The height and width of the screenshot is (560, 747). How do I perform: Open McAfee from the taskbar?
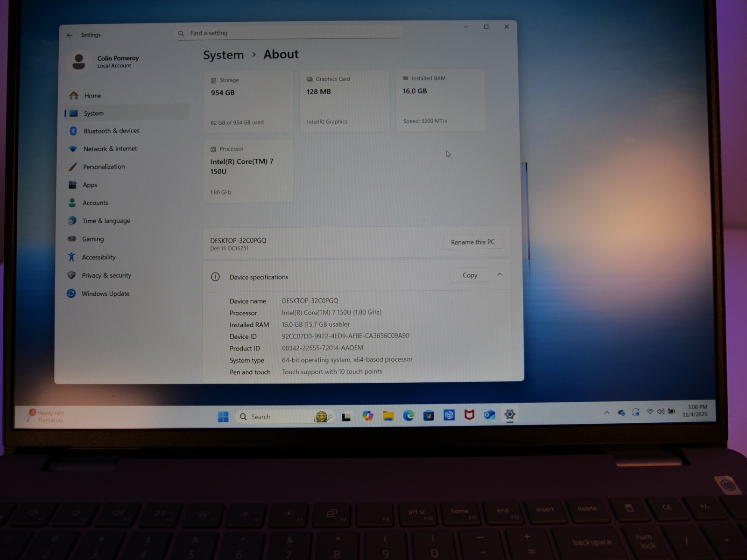[469, 414]
